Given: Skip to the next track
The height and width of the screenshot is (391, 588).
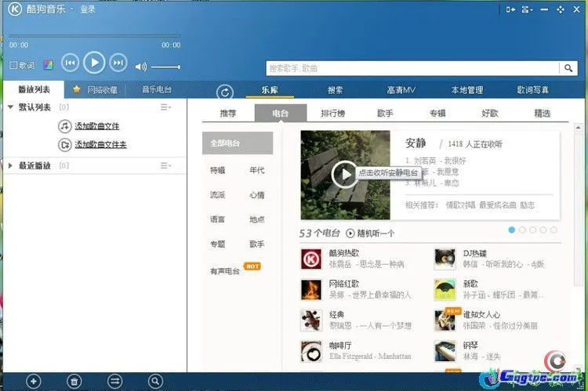Looking at the screenshot, I should coord(118,63).
